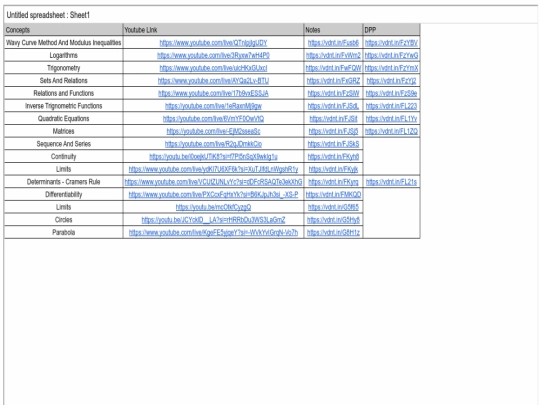Select 'Inverse Trignometric Functions' cell
The height and width of the screenshot is (405, 540).
[x=63, y=106]
